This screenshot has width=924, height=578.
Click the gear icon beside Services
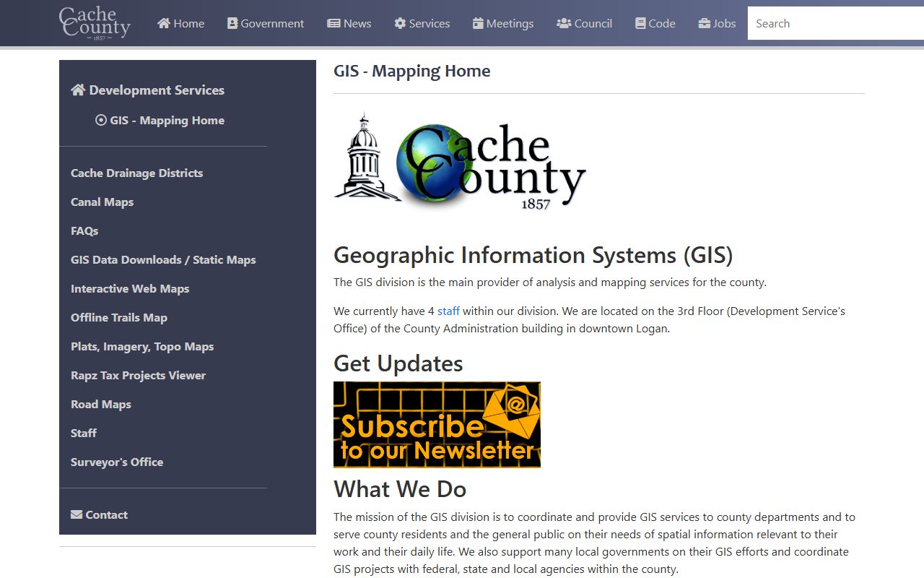click(x=400, y=23)
